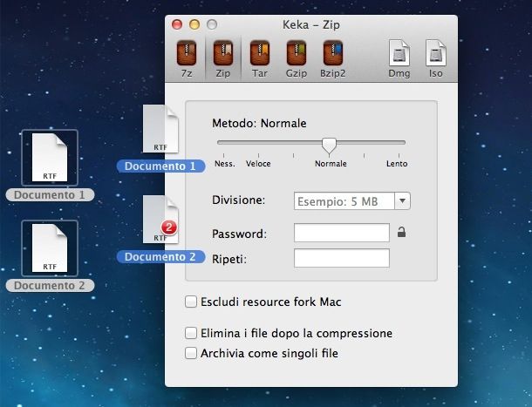Viewport: 532px width, 407px height.
Task: Click the Keka – Zip window title
Action: click(x=311, y=24)
